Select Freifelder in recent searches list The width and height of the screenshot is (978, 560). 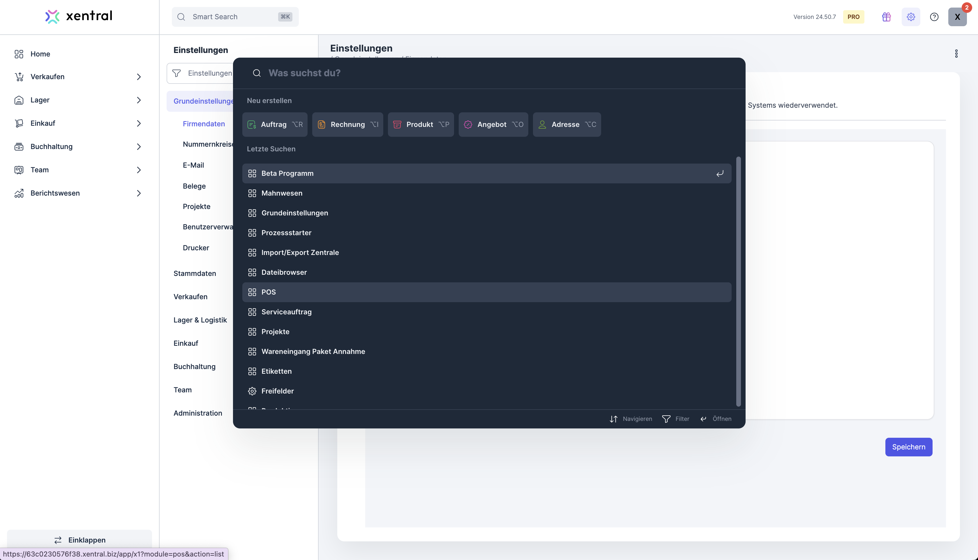click(277, 391)
